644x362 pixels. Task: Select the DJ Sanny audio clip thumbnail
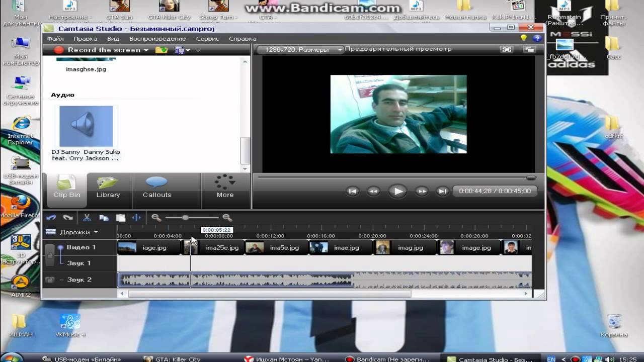pos(86,126)
